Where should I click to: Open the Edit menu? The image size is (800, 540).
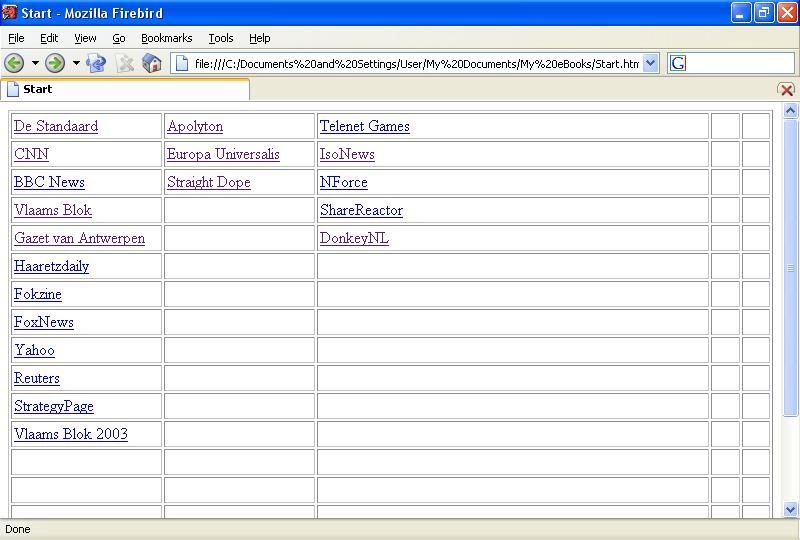coord(49,38)
